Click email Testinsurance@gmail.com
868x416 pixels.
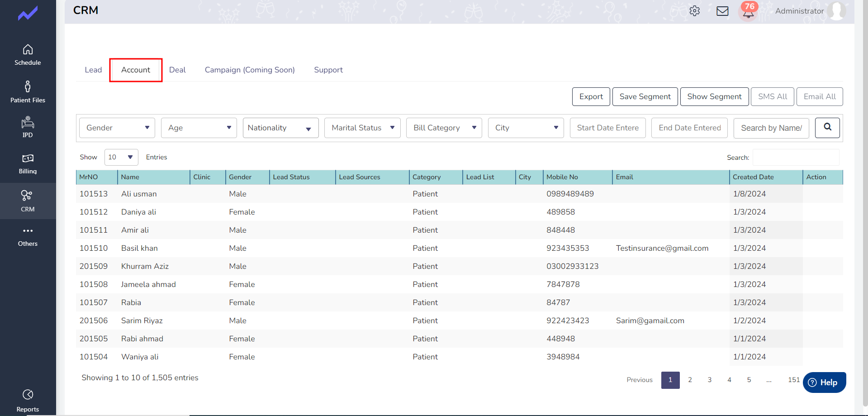(662, 248)
